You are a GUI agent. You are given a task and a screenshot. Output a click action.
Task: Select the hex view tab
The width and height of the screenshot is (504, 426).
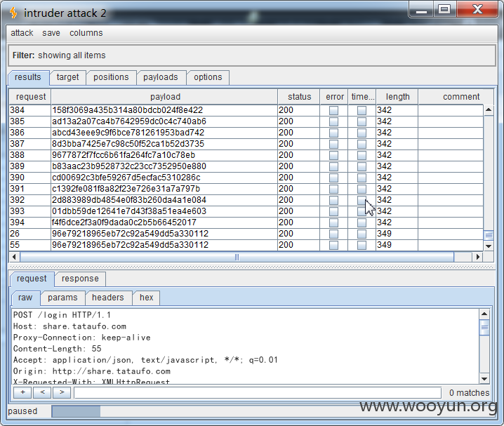(x=146, y=298)
